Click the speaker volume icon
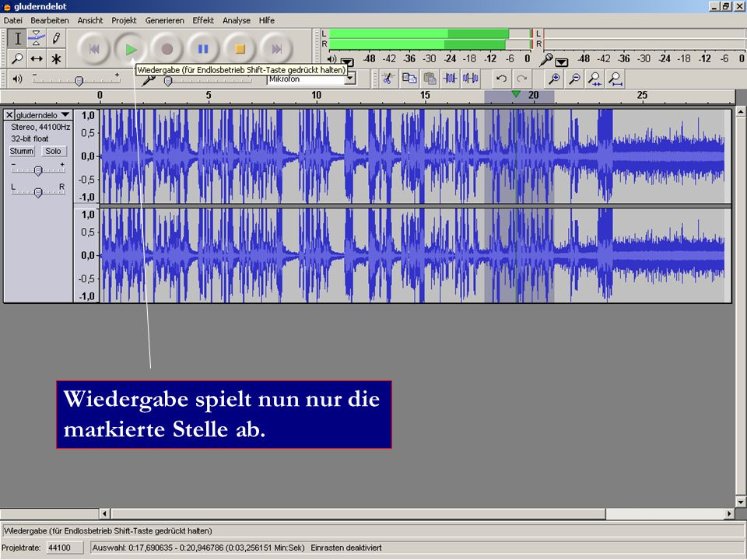This screenshot has height=560, width=747. pyautogui.click(x=18, y=79)
